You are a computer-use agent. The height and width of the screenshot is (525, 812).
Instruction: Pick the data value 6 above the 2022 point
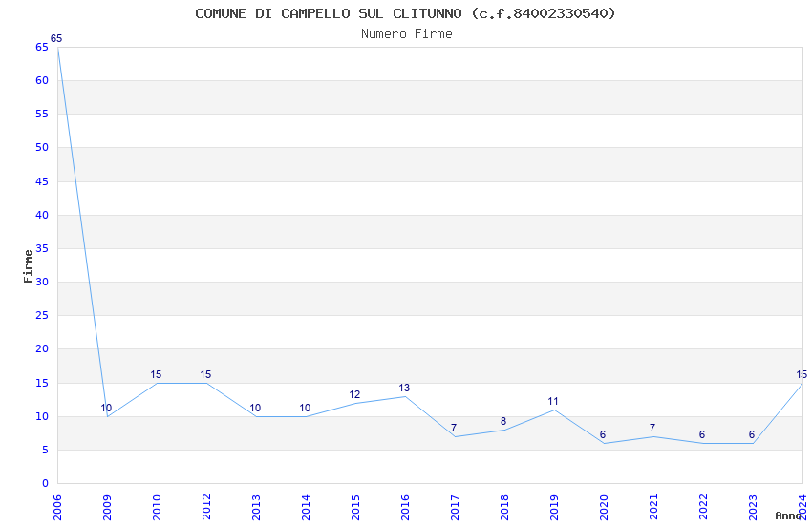pyautogui.click(x=702, y=434)
